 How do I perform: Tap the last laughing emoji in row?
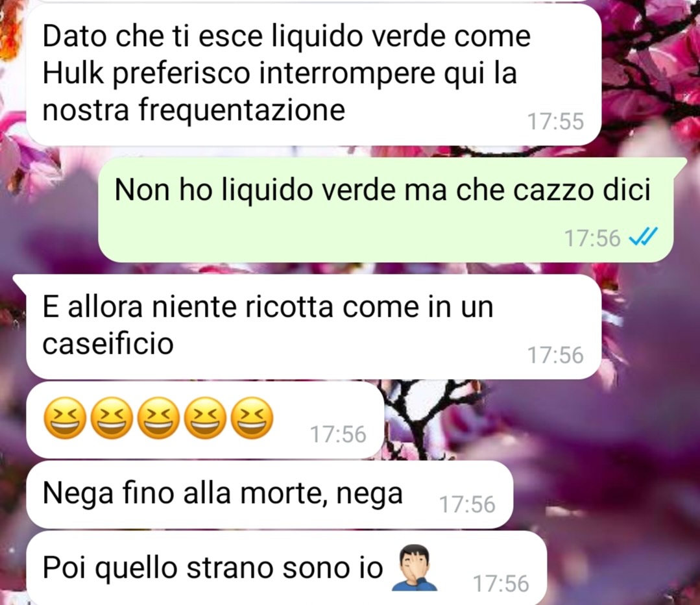[252, 418]
